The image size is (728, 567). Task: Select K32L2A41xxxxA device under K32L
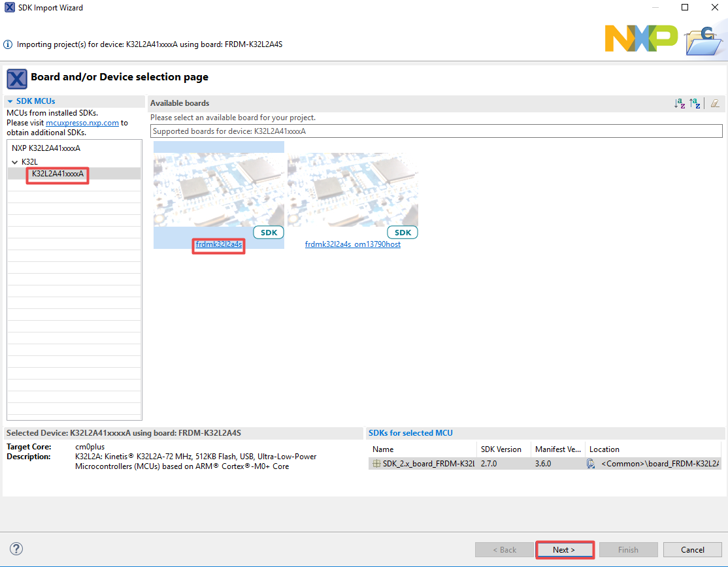[x=58, y=174]
